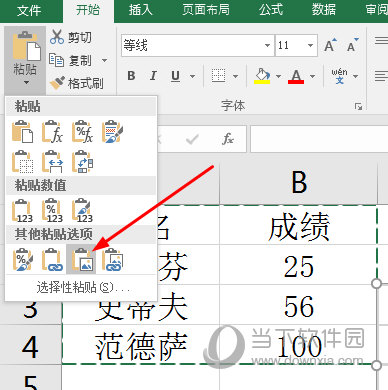Click the wén phonetic guide button
This screenshot has width=388, height=390.
point(339,76)
